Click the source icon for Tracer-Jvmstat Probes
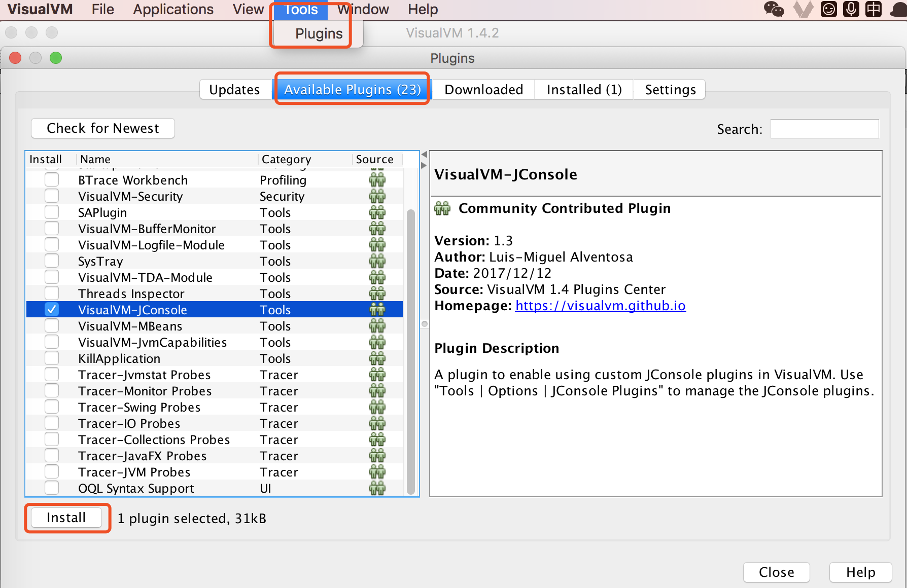Image resolution: width=907 pixels, height=588 pixels. click(x=377, y=375)
